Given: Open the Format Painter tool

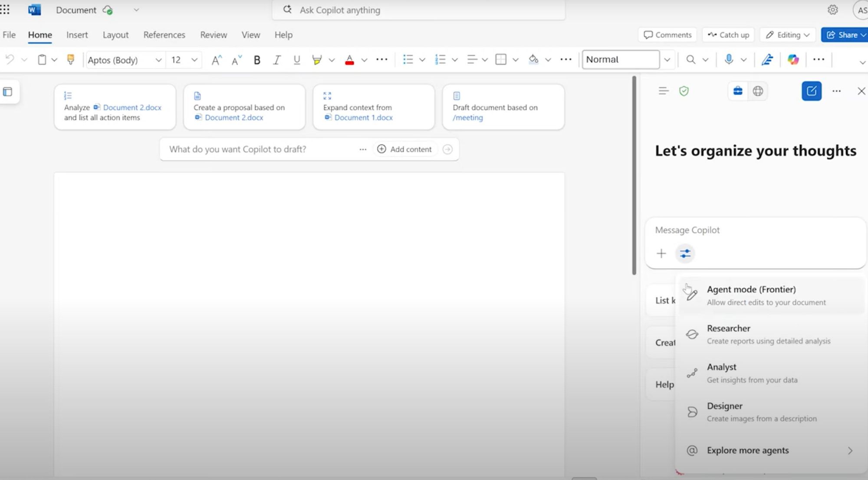Looking at the screenshot, I should point(70,59).
